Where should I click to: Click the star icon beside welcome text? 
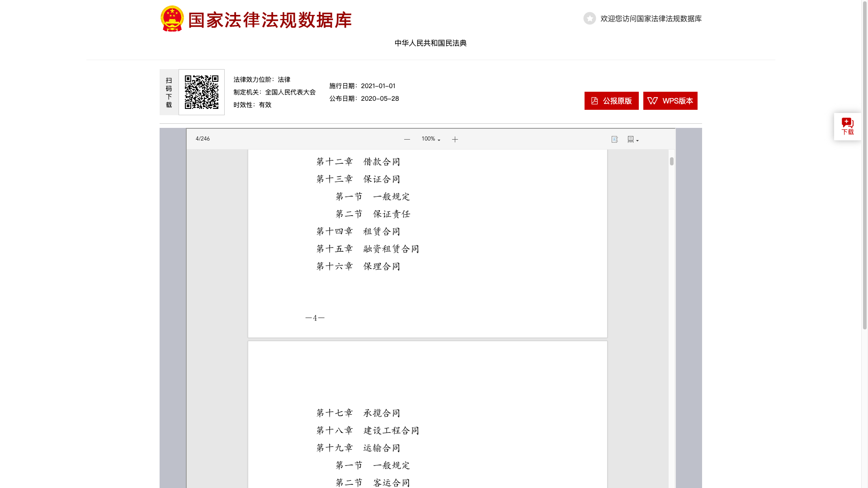[x=590, y=19]
